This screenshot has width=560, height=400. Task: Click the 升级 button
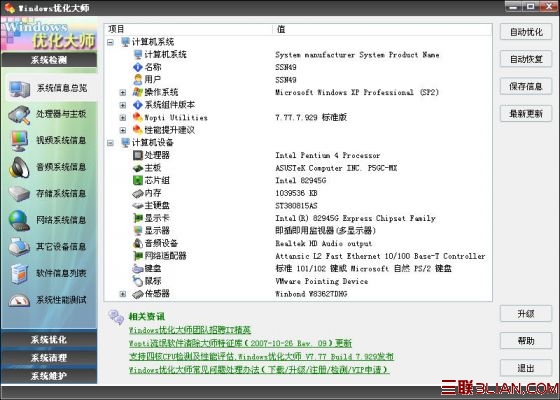tap(526, 314)
